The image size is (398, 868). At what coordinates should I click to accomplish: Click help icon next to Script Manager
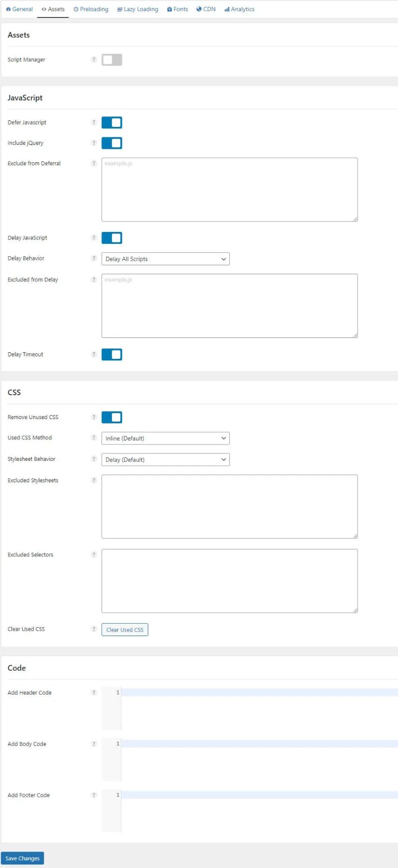point(94,60)
